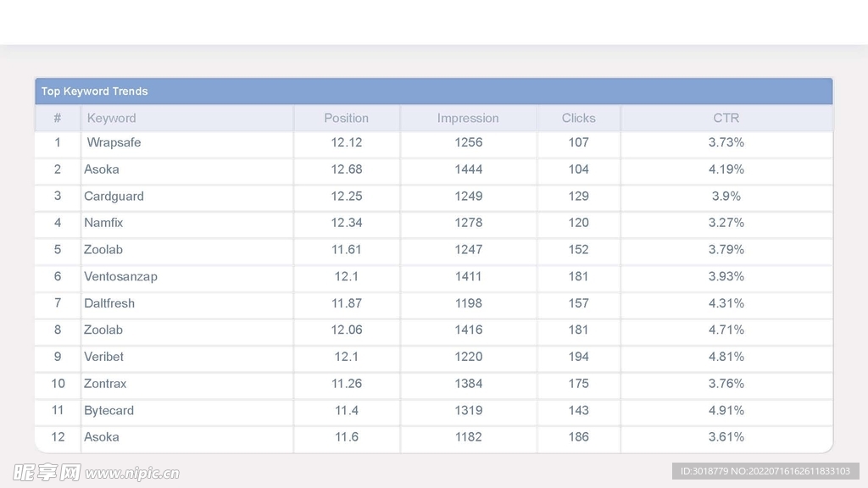Select the 1444 impression value

(x=468, y=169)
